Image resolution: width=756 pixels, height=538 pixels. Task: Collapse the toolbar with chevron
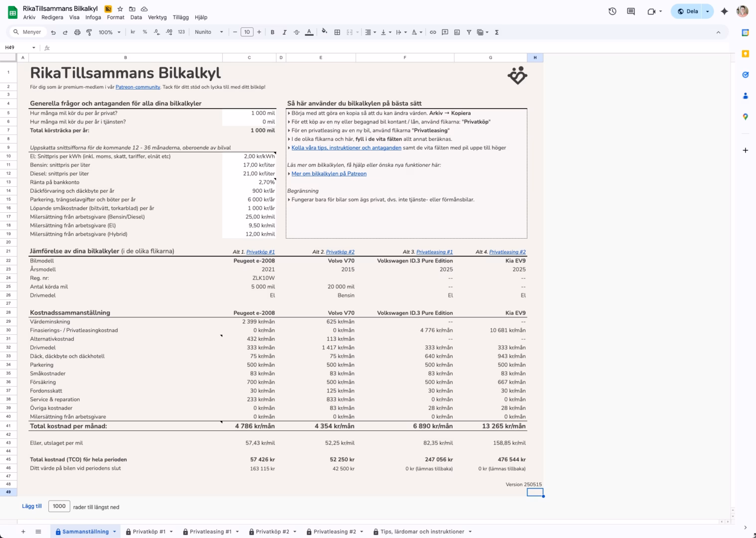click(x=718, y=32)
